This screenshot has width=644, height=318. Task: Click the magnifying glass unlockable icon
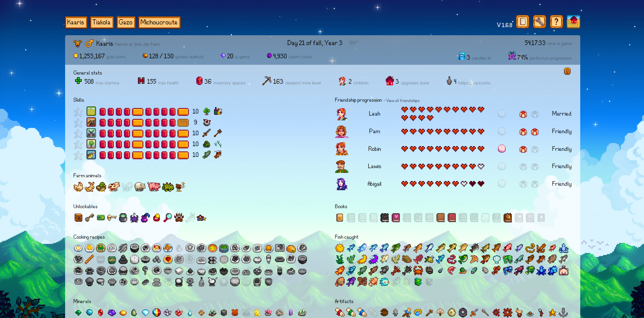(168, 218)
